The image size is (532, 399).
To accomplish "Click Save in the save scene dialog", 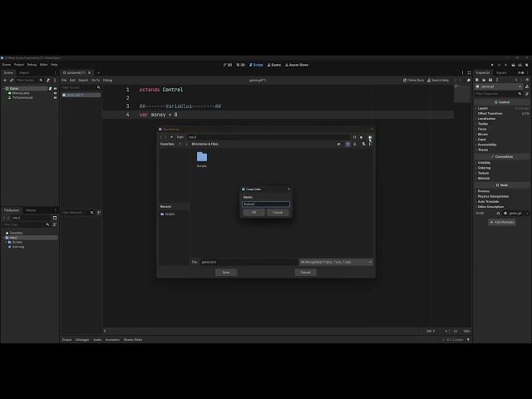I will pos(226,272).
